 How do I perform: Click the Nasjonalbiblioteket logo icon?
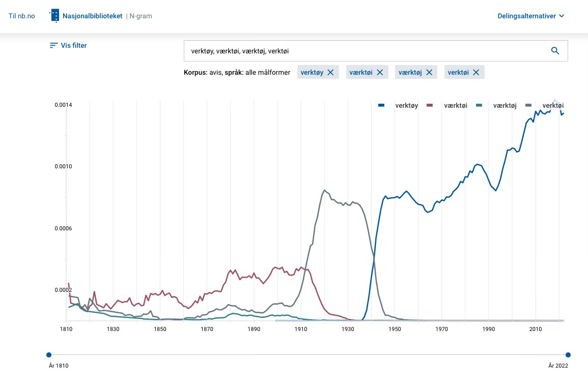pos(54,16)
